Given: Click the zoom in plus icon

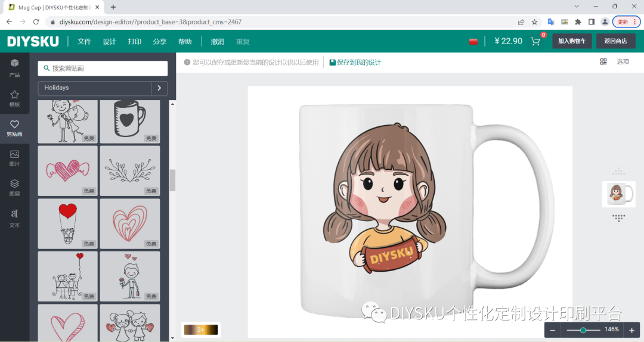Looking at the screenshot, I should pyautogui.click(x=631, y=330).
